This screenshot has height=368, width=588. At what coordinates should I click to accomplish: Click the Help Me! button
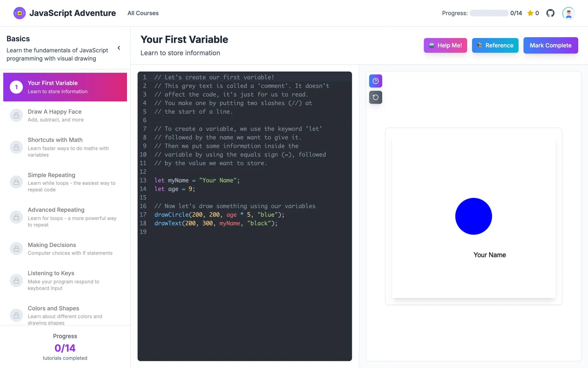tap(445, 45)
